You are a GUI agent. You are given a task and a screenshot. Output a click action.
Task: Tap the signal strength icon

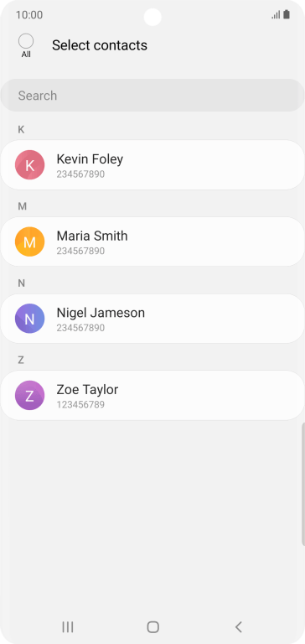276,15
